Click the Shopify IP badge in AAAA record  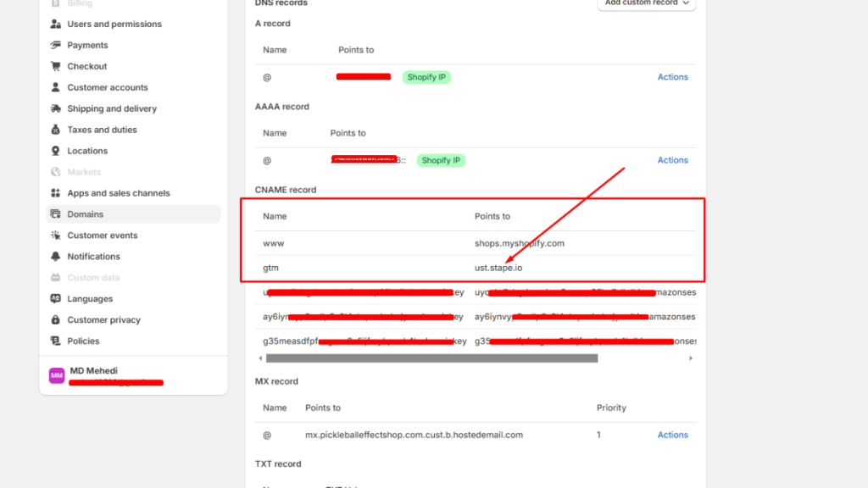click(x=441, y=160)
